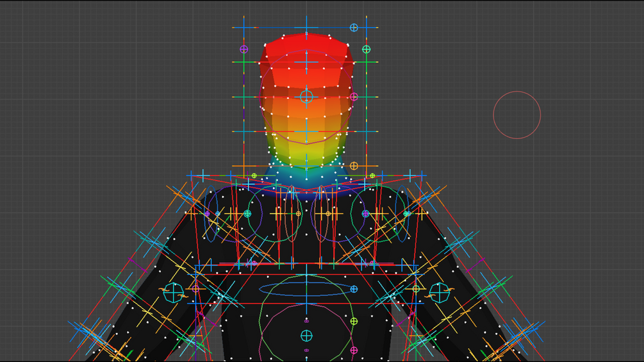Select the purple circle control on right chest

(365, 213)
